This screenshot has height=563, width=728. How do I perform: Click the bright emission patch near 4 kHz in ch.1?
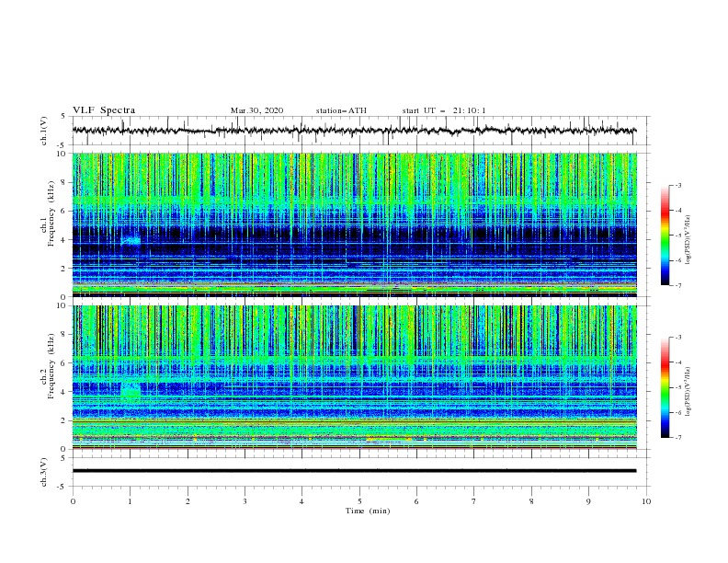click(x=131, y=240)
